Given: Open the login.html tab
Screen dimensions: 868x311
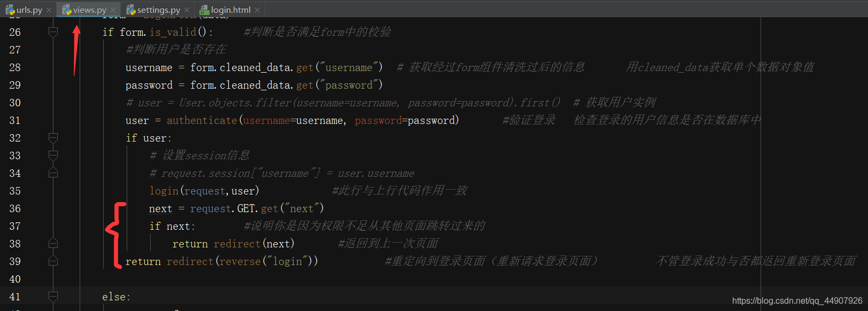Looking at the screenshot, I should pos(230,10).
